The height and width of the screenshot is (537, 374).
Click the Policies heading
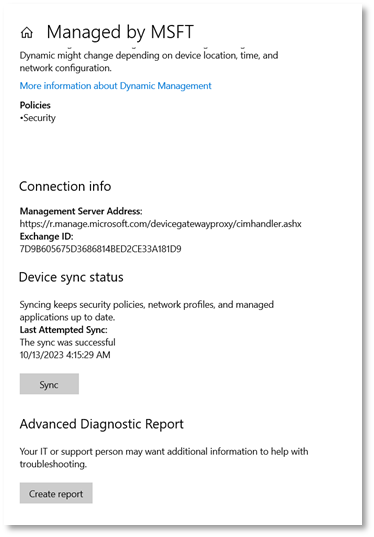click(35, 105)
